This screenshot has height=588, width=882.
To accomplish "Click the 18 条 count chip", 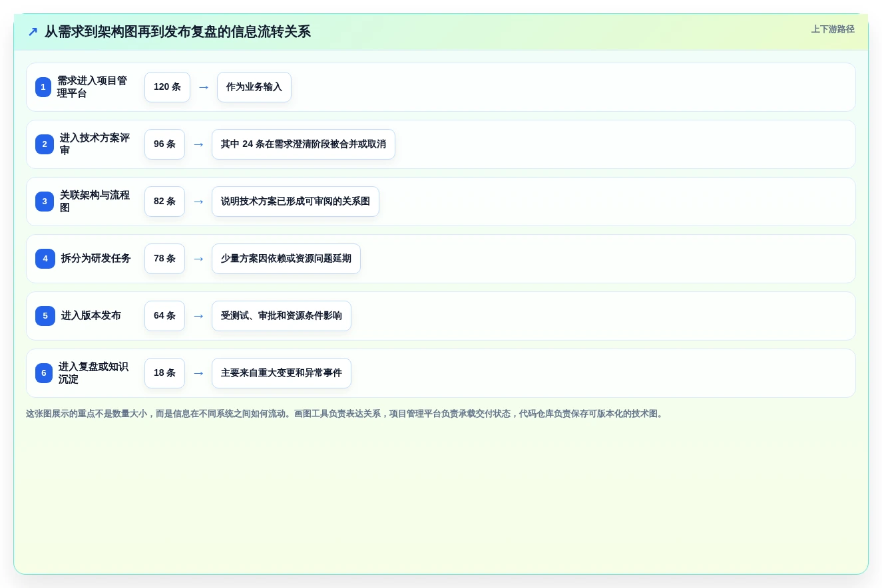I will pyautogui.click(x=164, y=373).
